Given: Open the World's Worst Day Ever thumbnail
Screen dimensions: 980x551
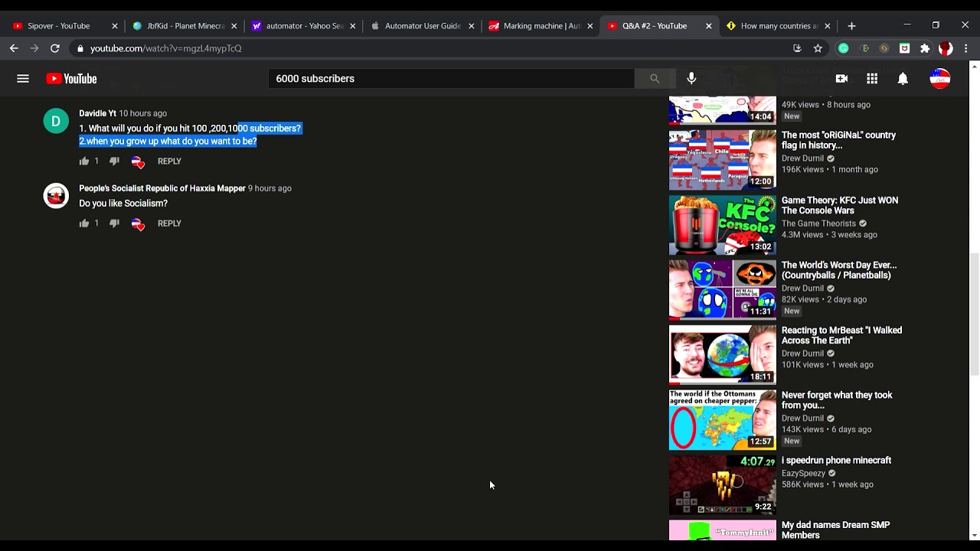Looking at the screenshot, I should 722,290.
